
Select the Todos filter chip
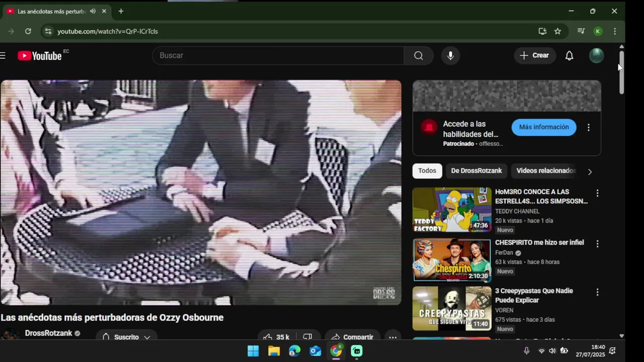point(427,171)
